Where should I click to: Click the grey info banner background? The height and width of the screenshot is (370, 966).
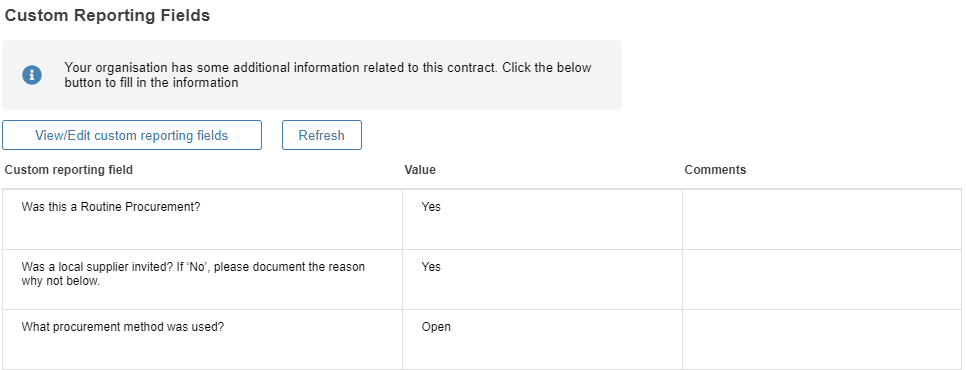(312, 75)
